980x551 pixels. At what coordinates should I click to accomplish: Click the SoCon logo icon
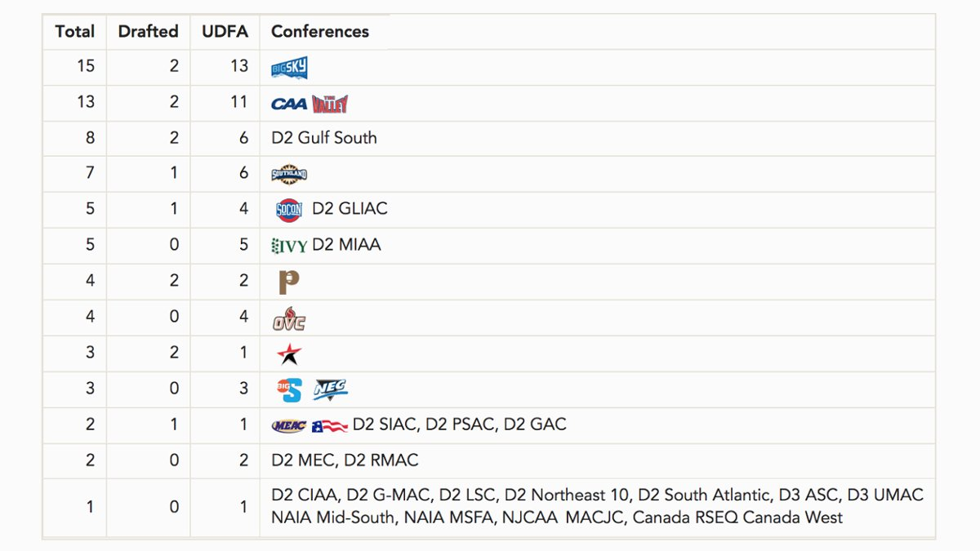(x=289, y=210)
